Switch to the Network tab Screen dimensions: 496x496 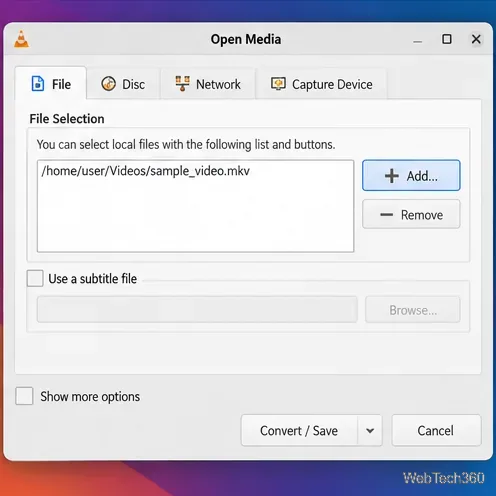pyautogui.click(x=208, y=84)
